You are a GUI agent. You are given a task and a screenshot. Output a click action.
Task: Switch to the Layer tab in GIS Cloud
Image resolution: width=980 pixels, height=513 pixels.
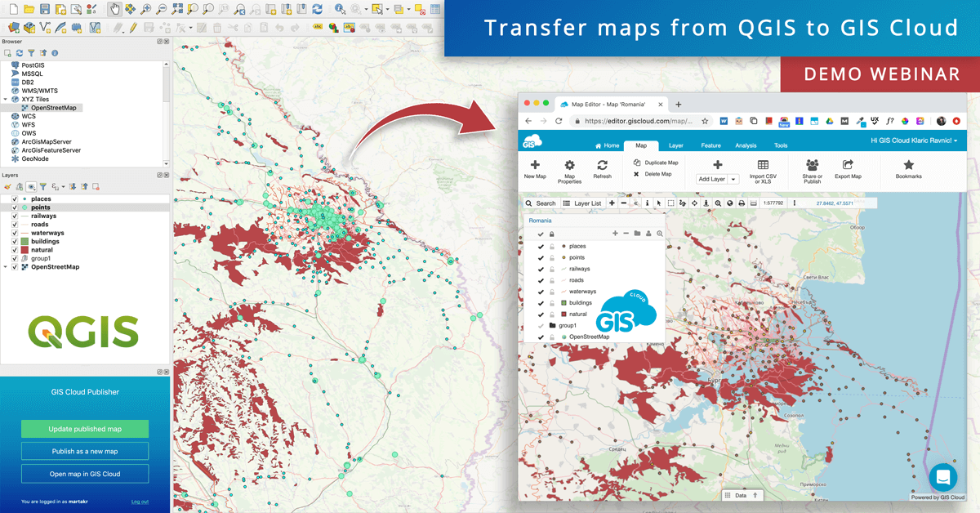675,145
